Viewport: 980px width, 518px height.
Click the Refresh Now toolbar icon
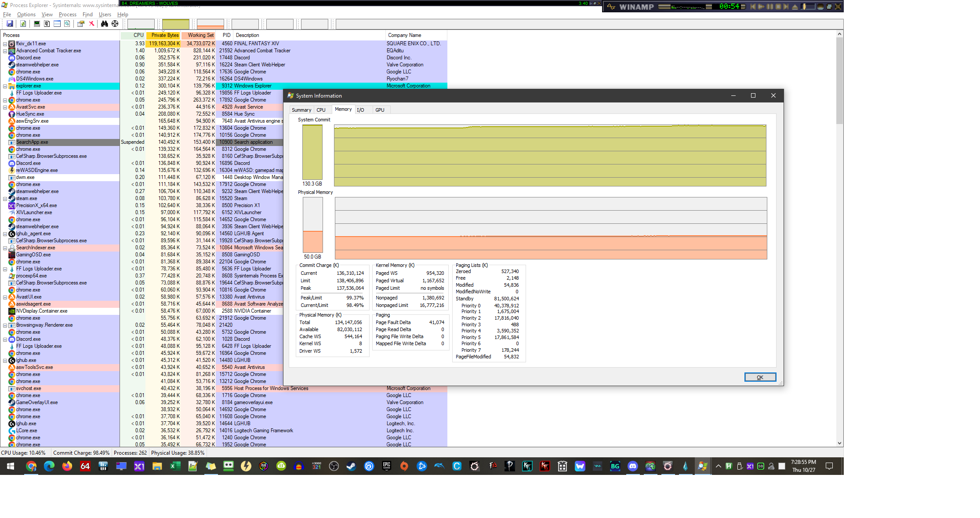23,24
